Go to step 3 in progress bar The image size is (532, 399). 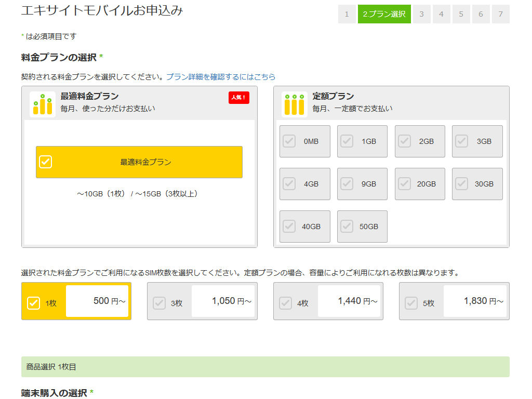coord(422,14)
